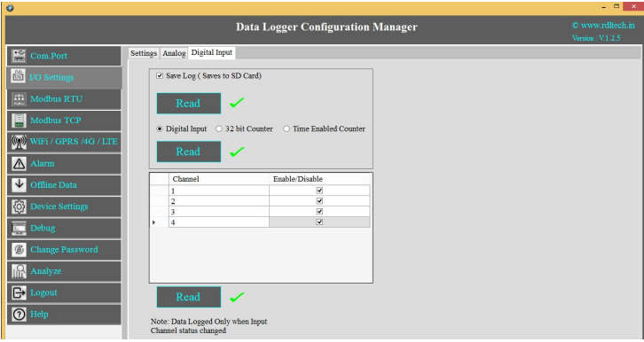Open the Alarm menu label
Screen dimensions: 644x342
pyautogui.click(x=43, y=164)
